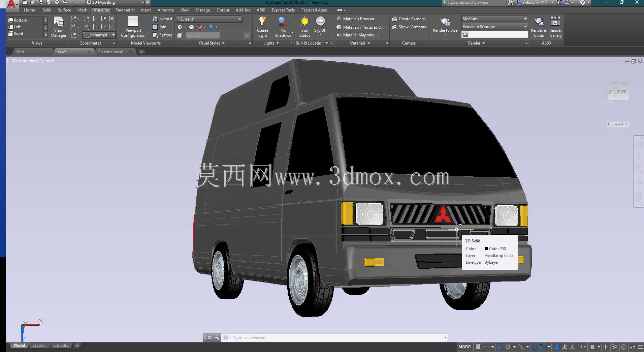Click MODEL button in status bar
This screenshot has height=352, width=644.
(x=465, y=347)
